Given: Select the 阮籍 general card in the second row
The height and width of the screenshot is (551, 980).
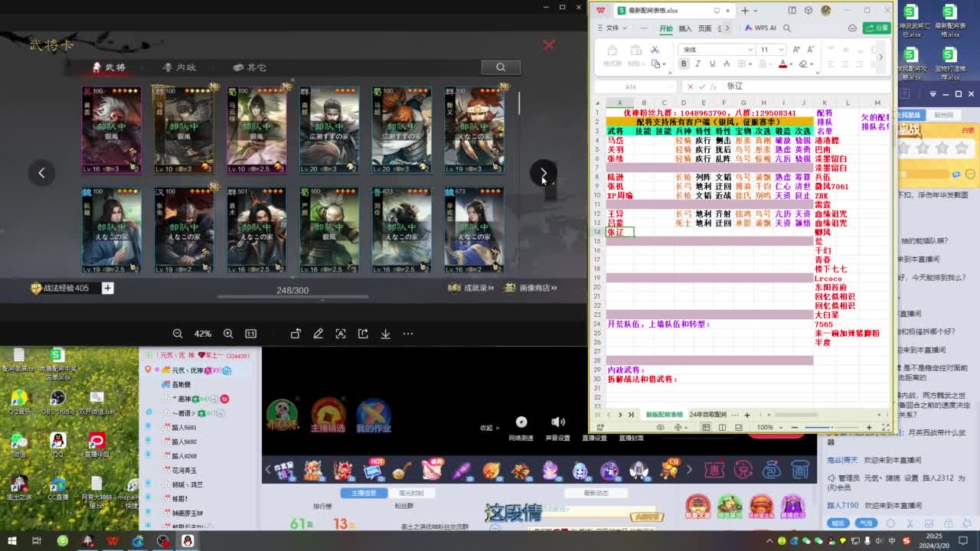Looking at the screenshot, I should click(x=112, y=230).
